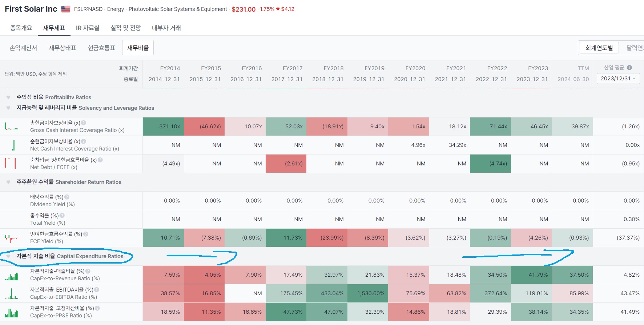Collapse the Shareholder Return Ratios section
Image resolution: width=644 pixels, height=325 pixels.
8,182
